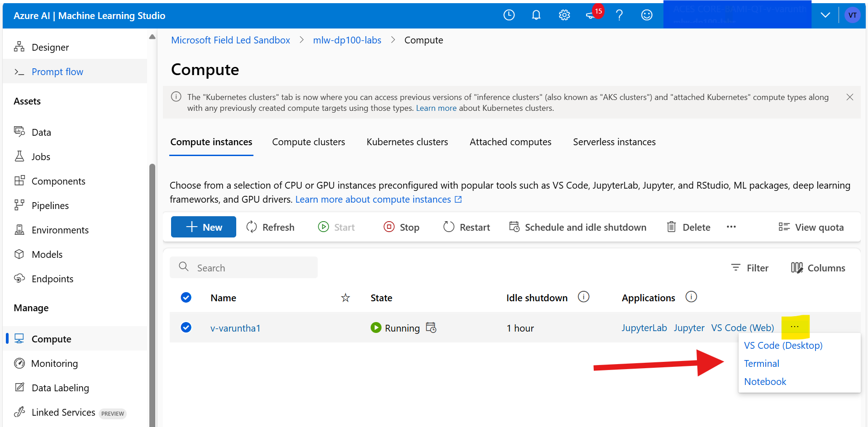Choose Notebook from the applications menu
Screen dimensions: 868x427
765,382
